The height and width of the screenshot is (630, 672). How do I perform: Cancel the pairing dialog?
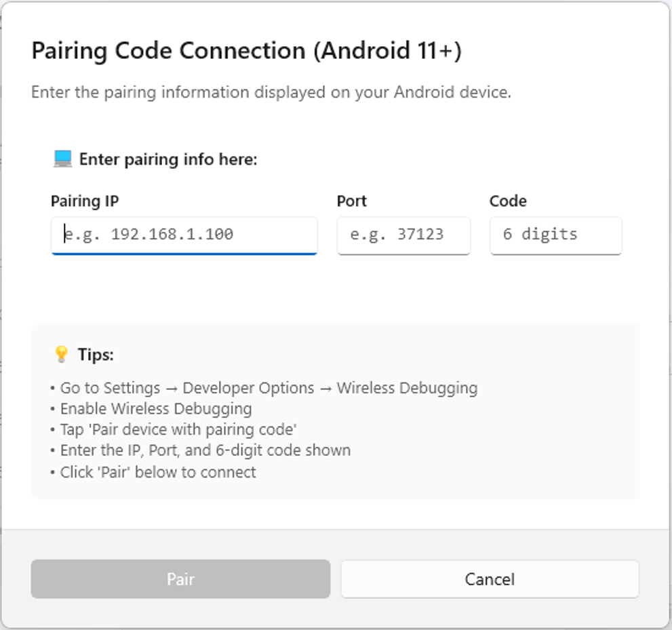490,579
